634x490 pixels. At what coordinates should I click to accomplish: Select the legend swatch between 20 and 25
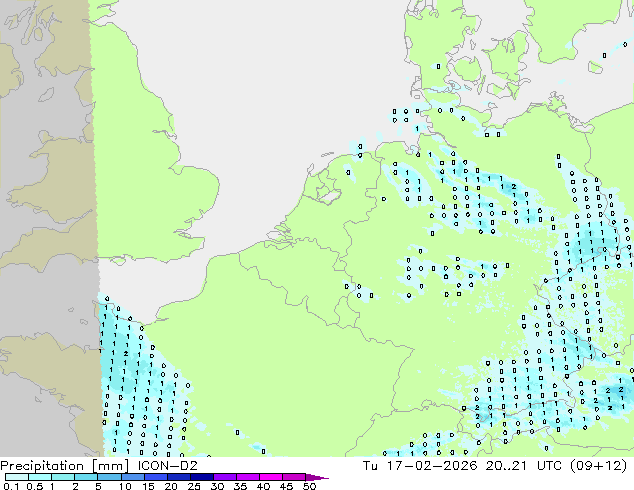(x=179, y=477)
